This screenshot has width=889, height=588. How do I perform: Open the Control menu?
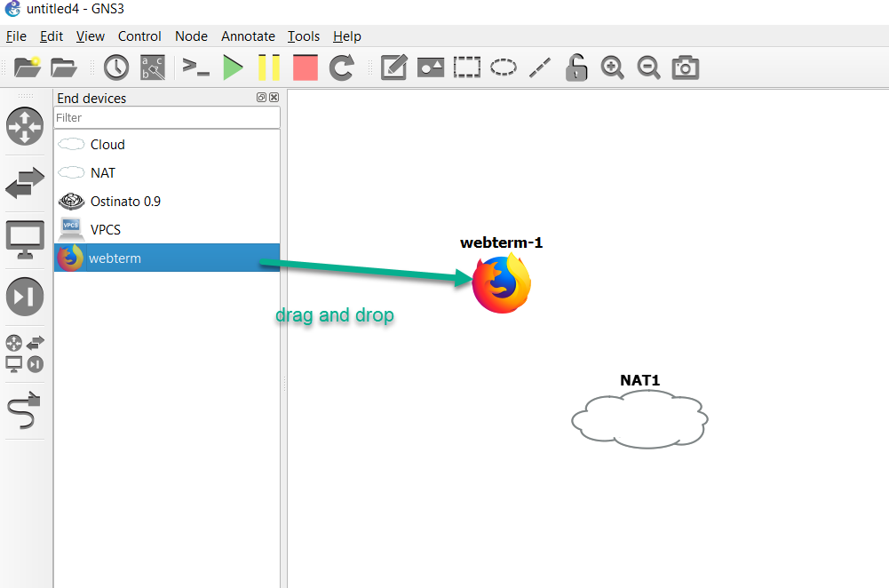(x=139, y=36)
